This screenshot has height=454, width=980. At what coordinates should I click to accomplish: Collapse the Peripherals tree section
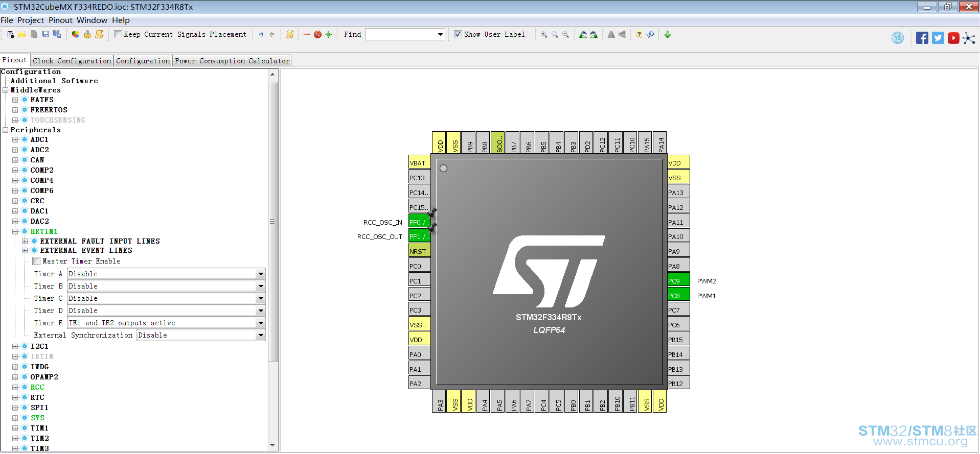(6, 130)
